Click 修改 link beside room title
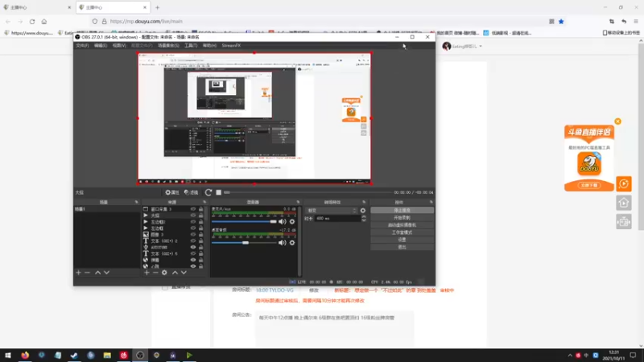Image resolution: width=644 pixels, height=362 pixels. pos(314,290)
